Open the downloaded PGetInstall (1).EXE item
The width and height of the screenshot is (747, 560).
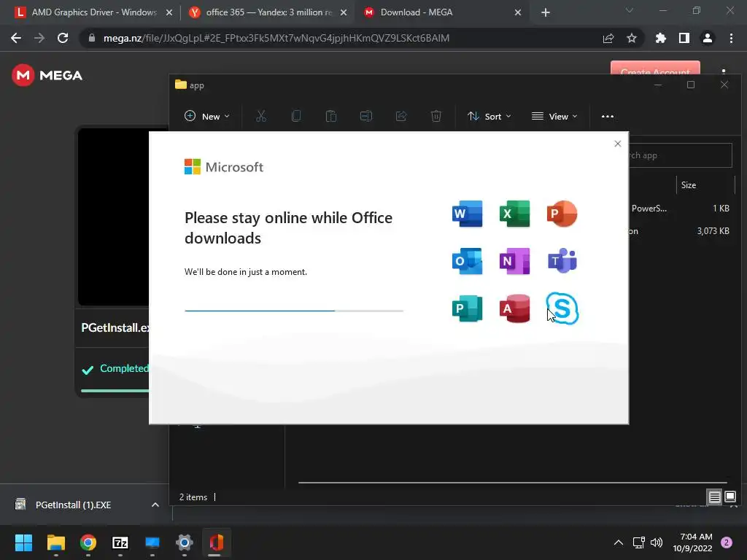pyautogui.click(x=74, y=505)
